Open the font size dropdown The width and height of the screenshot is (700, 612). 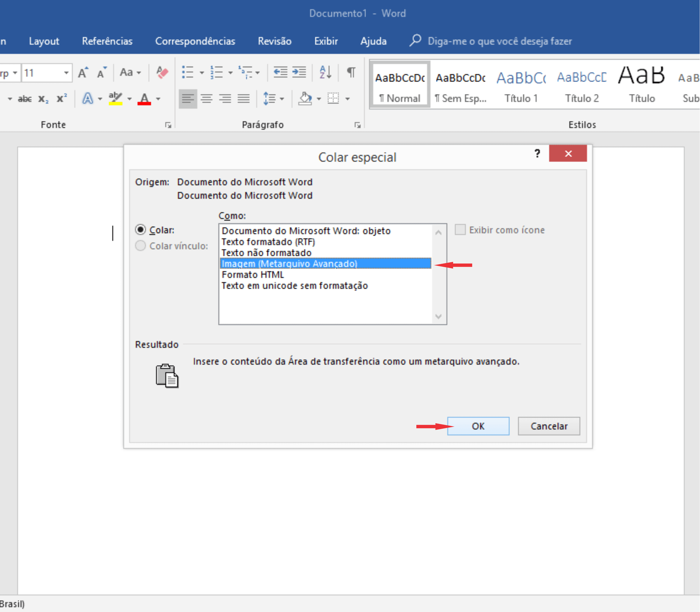(x=66, y=72)
